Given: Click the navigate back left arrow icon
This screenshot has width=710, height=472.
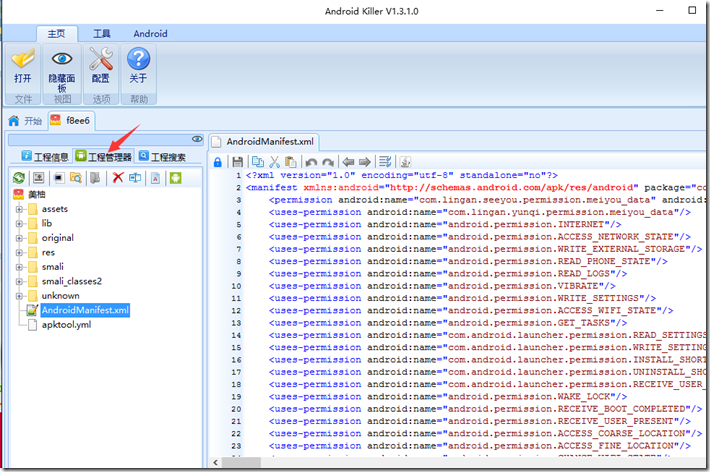Looking at the screenshot, I should pyautogui.click(x=348, y=161).
